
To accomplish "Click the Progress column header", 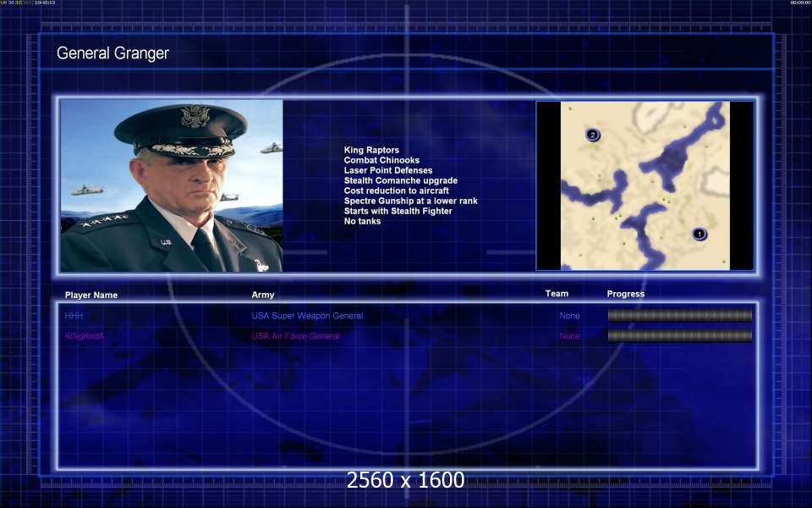I will [x=626, y=294].
